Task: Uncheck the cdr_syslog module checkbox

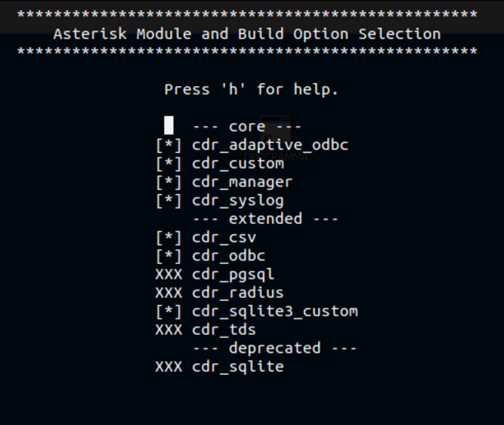Action: coord(169,201)
